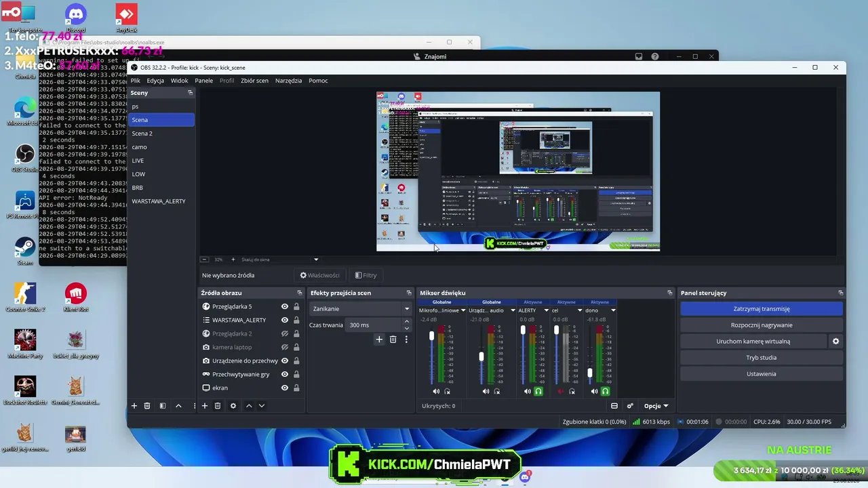Move source up in the Źródła obrazu list
868x488 pixels.
tap(249, 406)
